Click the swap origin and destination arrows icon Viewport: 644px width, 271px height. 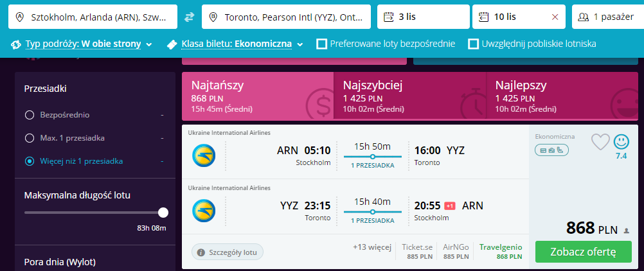(x=190, y=17)
